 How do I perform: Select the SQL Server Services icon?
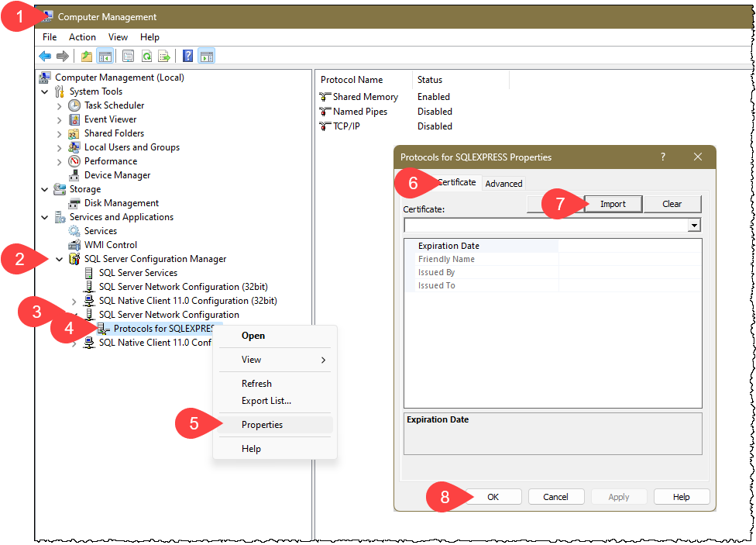[89, 273]
